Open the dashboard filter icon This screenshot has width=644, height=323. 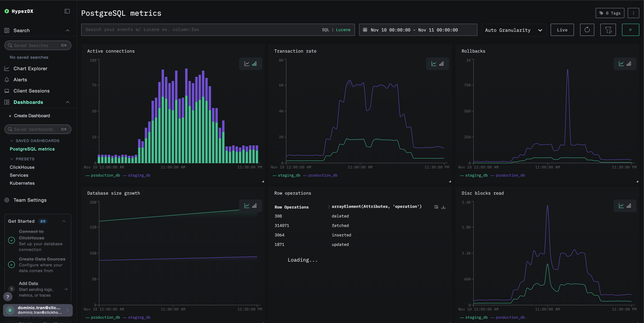tap(608, 30)
